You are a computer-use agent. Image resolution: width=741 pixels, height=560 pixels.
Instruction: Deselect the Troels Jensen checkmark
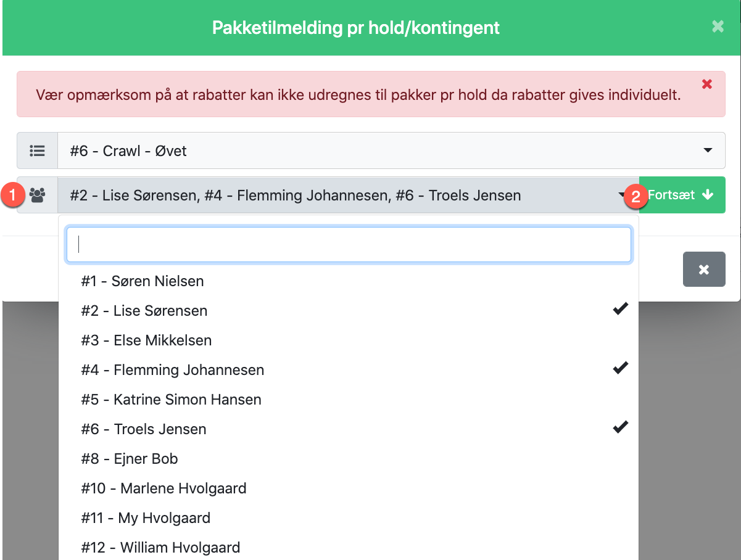pos(620,427)
